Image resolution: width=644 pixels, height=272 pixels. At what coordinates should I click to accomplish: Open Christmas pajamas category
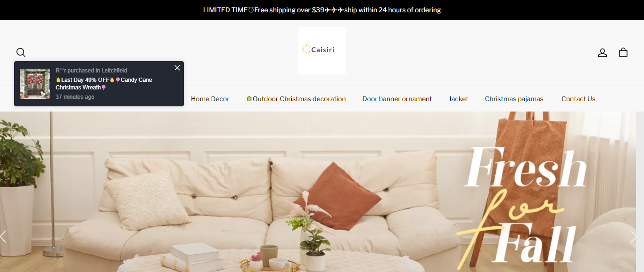514,99
